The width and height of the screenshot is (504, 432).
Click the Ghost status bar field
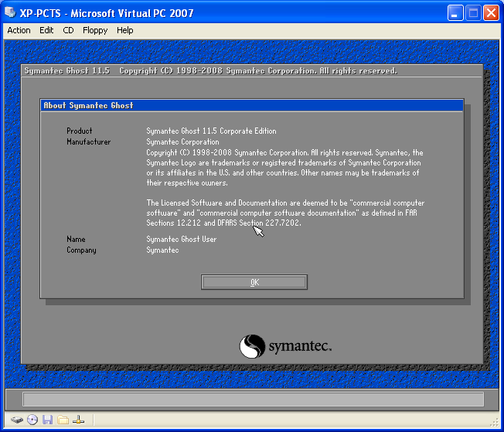coord(254,400)
